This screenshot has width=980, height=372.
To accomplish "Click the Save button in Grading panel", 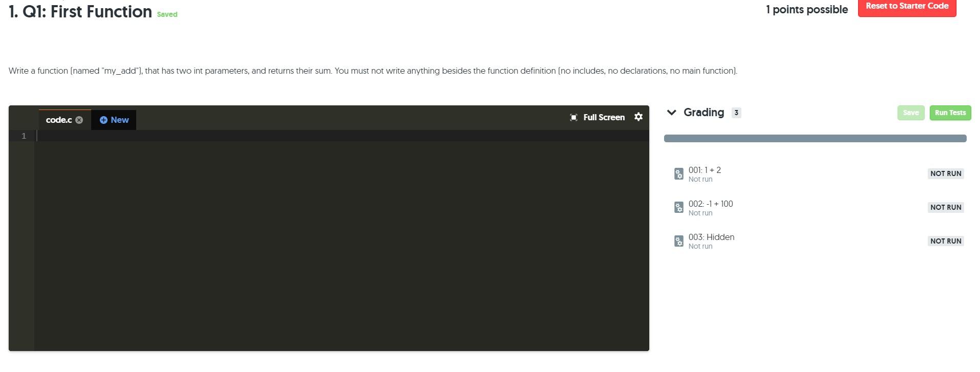I will click(911, 113).
